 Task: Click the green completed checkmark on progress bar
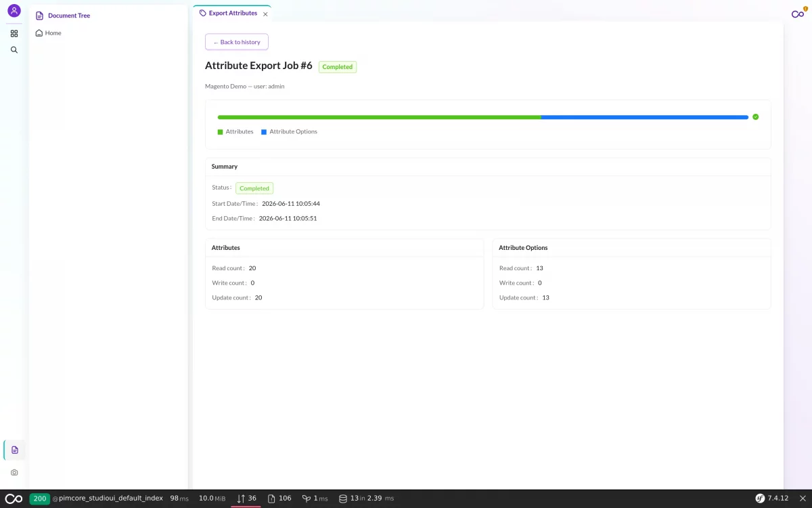756,117
